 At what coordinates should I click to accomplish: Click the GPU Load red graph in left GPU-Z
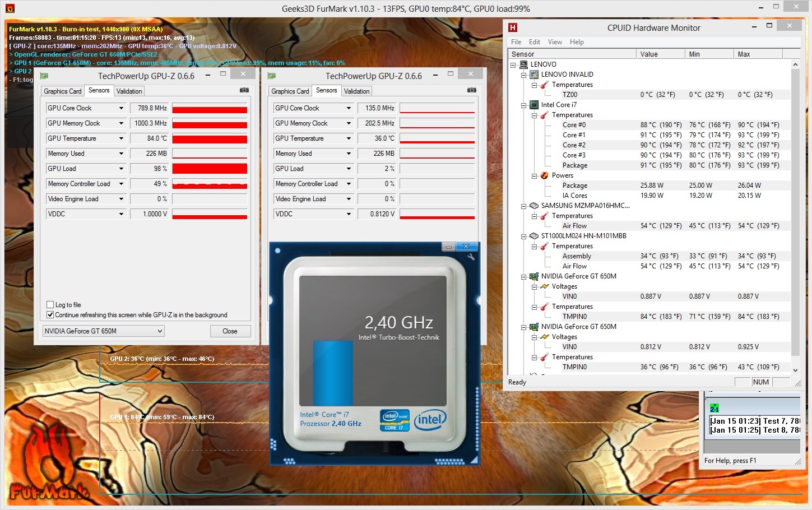tap(210, 169)
